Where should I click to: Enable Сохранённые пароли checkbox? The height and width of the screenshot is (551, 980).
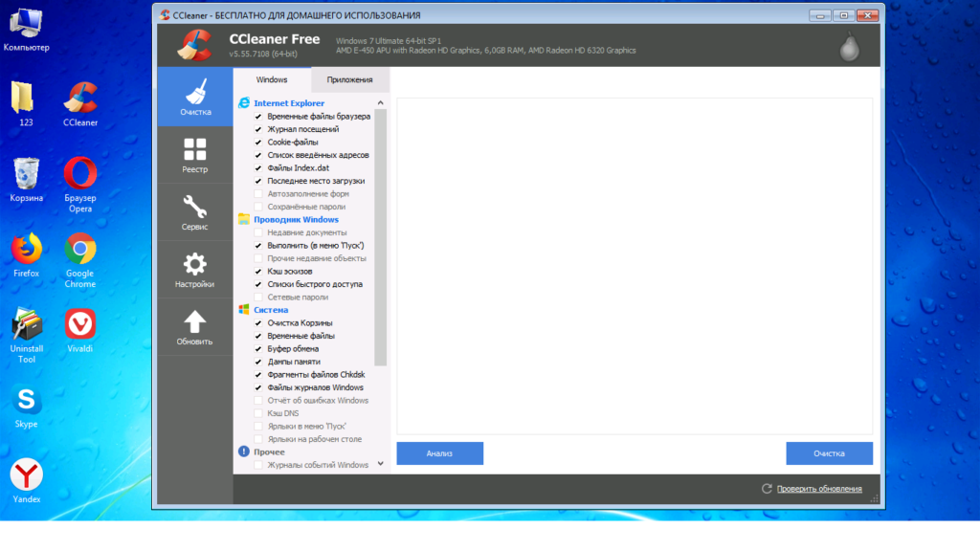[258, 207]
